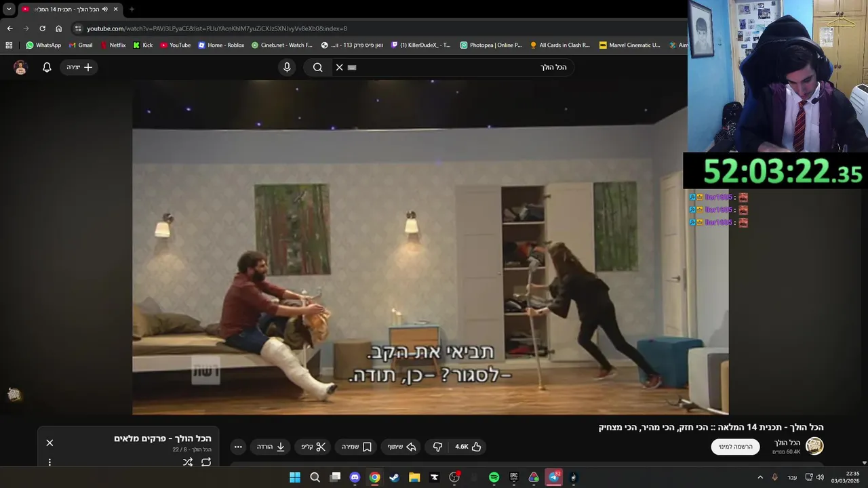The width and height of the screenshot is (868, 488).
Task: Open Discord from the taskbar
Action: [355, 477]
